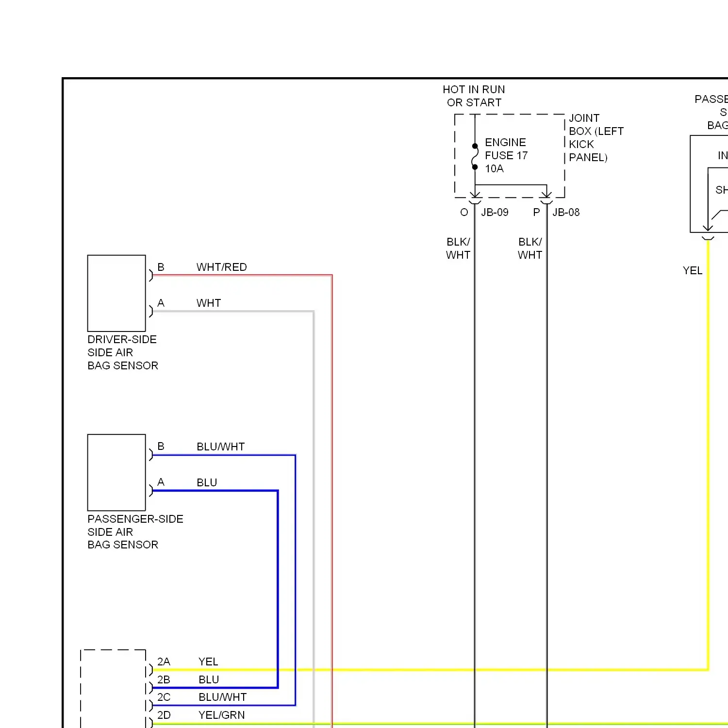Select the BLU/WHT label beside pin 2C
The image size is (728, 728).
(222, 697)
